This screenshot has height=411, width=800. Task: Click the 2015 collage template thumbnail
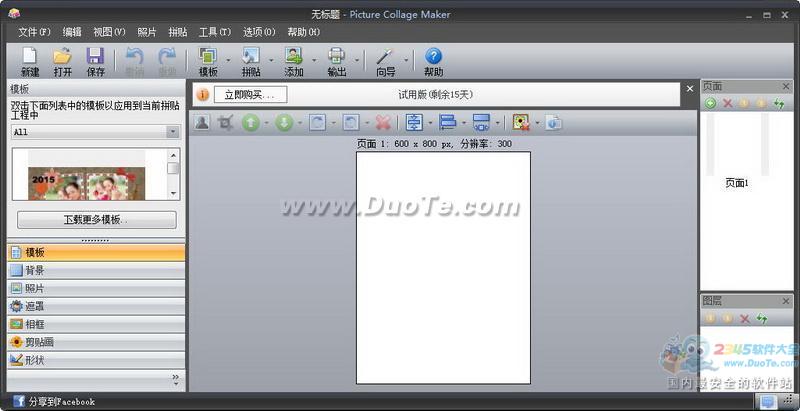(87, 183)
